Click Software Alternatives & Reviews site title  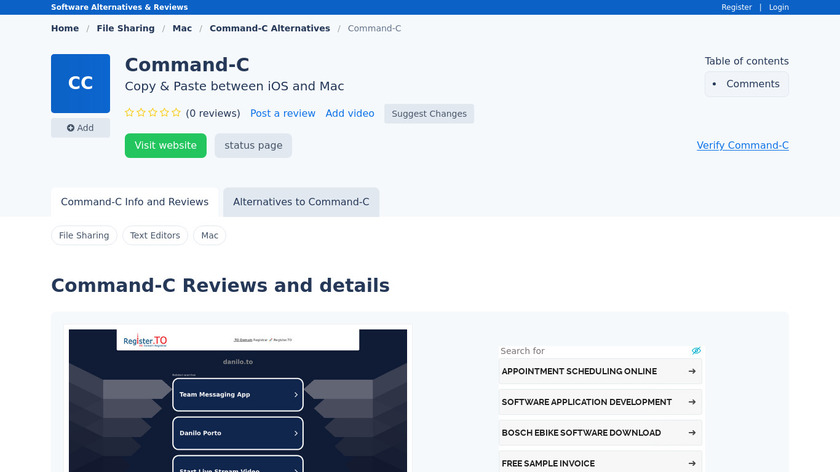click(x=119, y=7)
